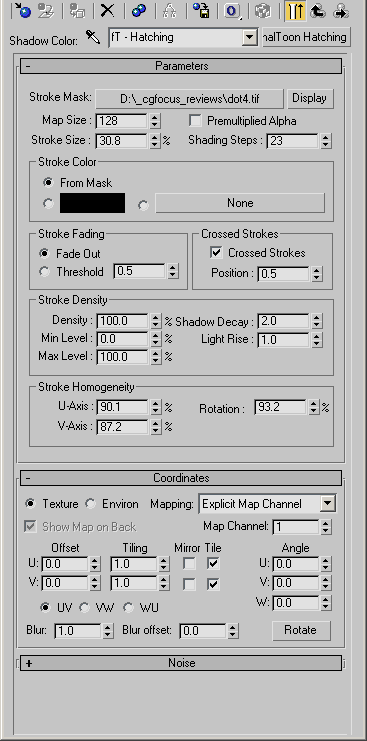
Task: Click the Put to Library icon
Action: [x=202, y=10]
